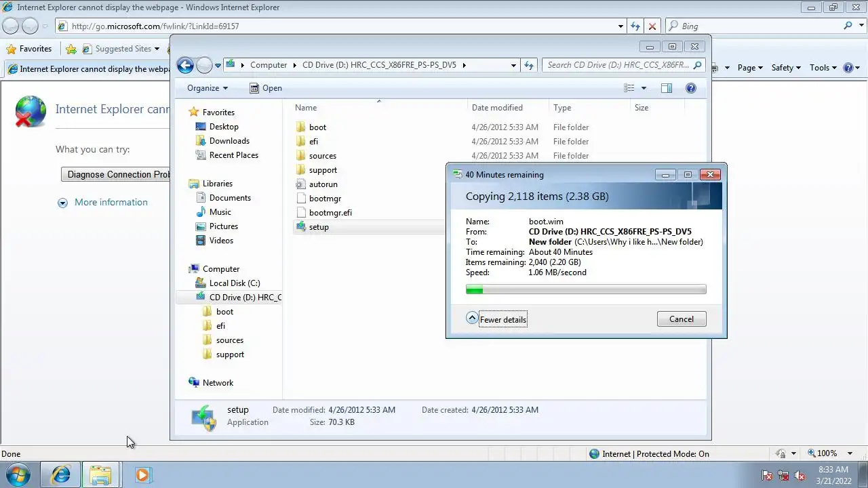Cancel the file copy operation
Screen dimensions: 868x488
click(682, 319)
